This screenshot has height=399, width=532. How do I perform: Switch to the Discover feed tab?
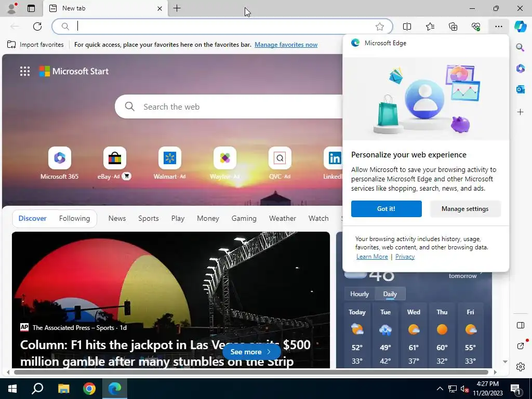[x=33, y=218]
